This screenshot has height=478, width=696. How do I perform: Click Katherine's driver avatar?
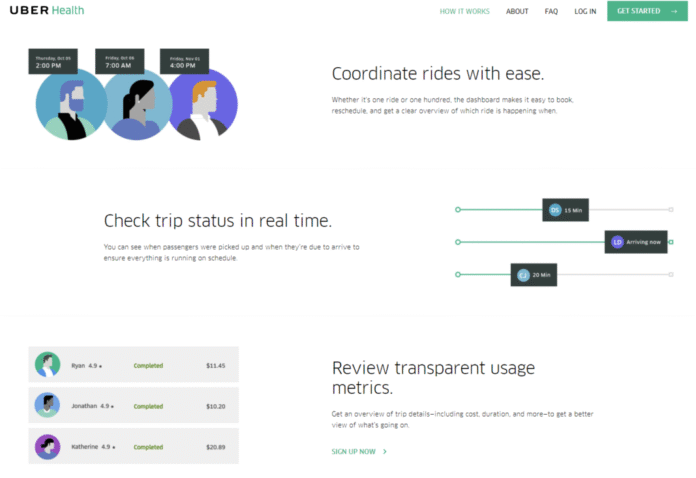[47, 446]
